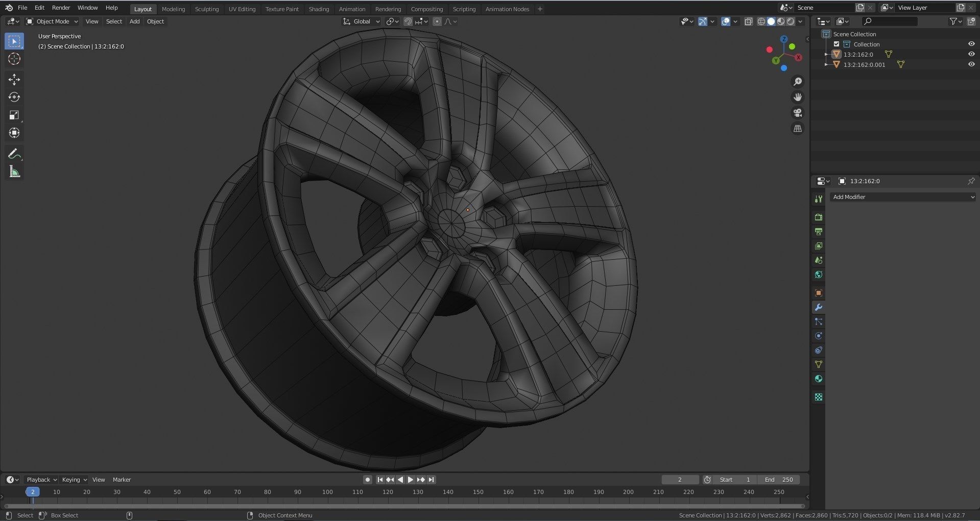Hide the Collection with its eye icon
Image resolution: width=980 pixels, height=521 pixels.
pyautogui.click(x=971, y=44)
